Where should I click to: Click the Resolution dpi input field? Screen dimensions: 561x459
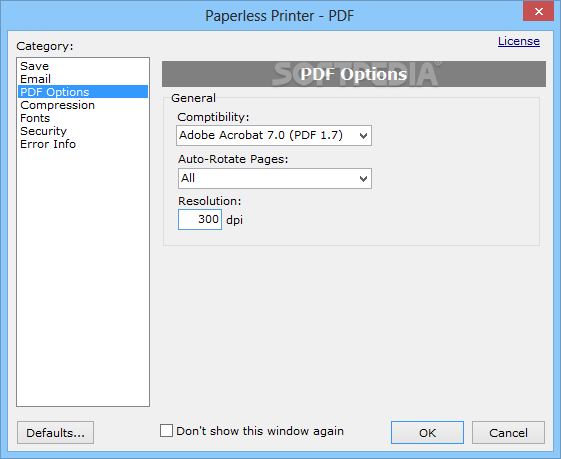200,219
